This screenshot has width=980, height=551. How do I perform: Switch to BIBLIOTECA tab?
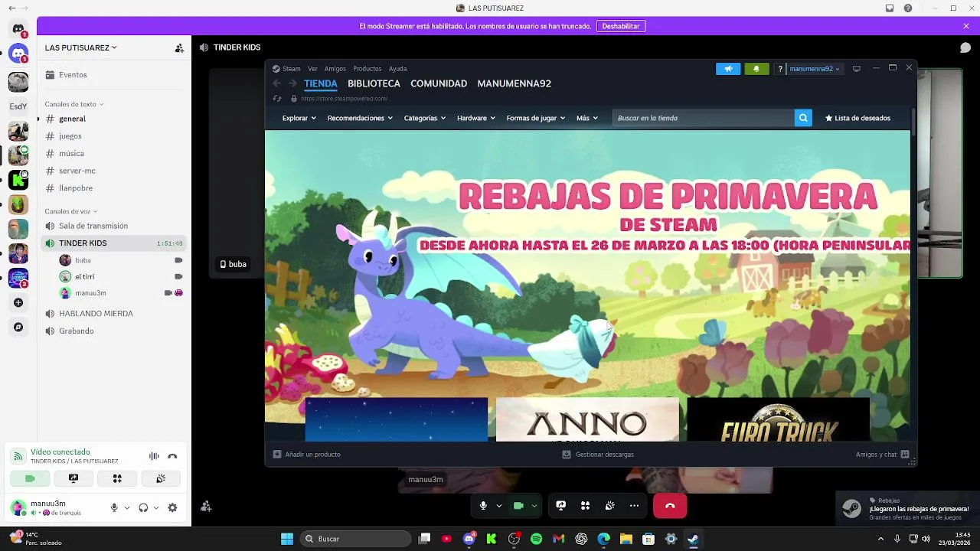click(x=374, y=83)
